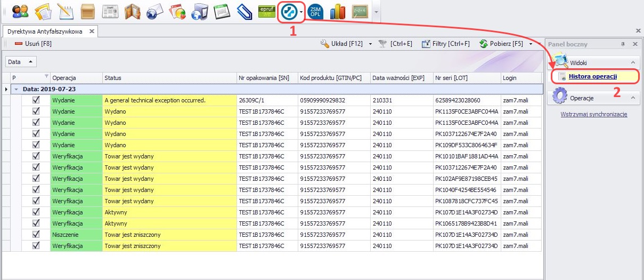Screen dimensions: 644x280
Task: Click the green chalkboard icon
Action: 360,11
